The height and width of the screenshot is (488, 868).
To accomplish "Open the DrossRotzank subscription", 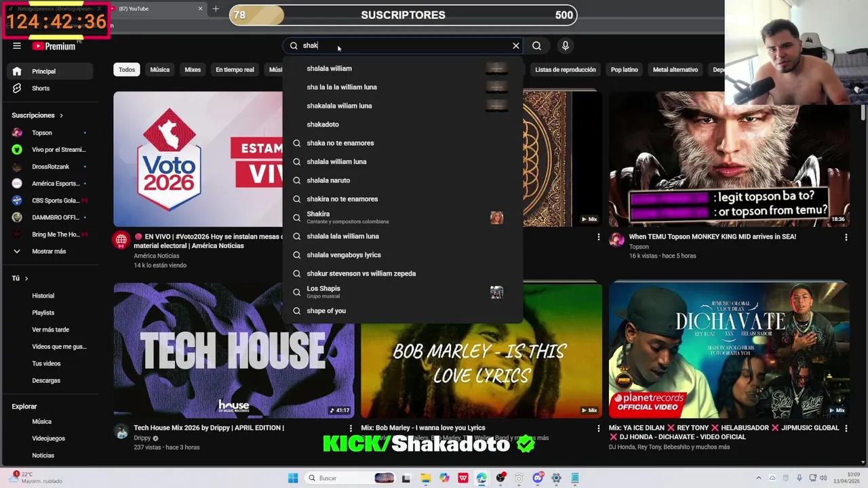I will (x=50, y=167).
